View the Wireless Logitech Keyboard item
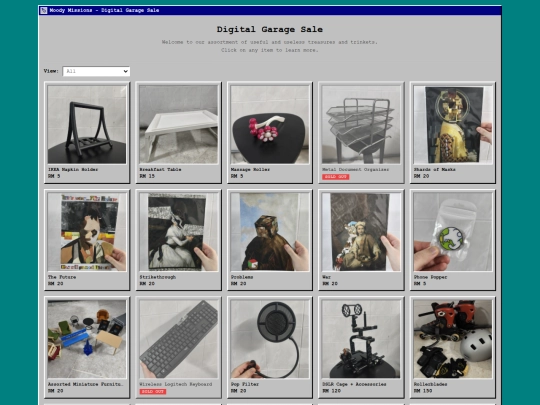 (178, 347)
